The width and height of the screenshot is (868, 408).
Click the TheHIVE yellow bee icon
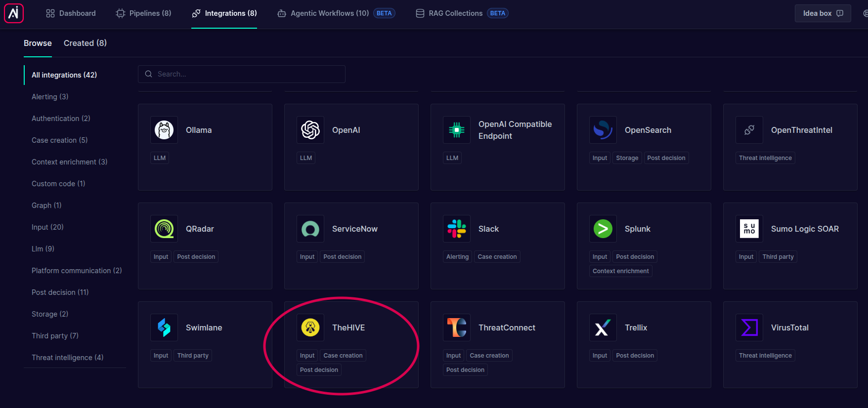(x=310, y=327)
